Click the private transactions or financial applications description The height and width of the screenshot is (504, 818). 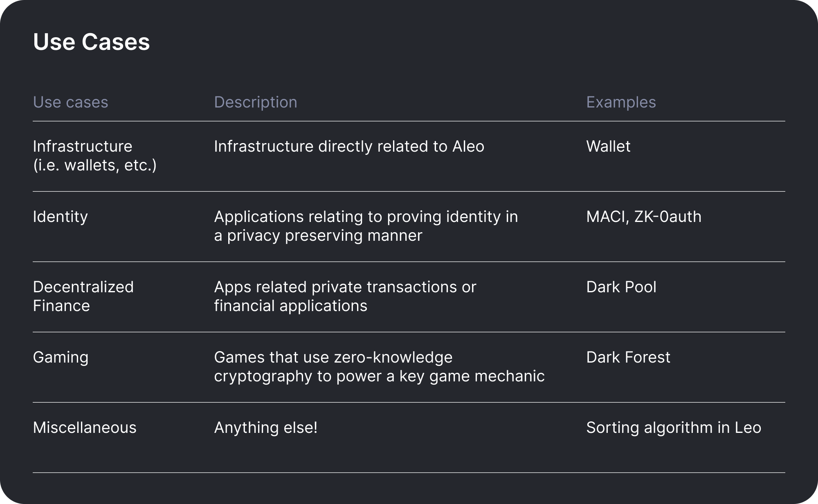345,296
